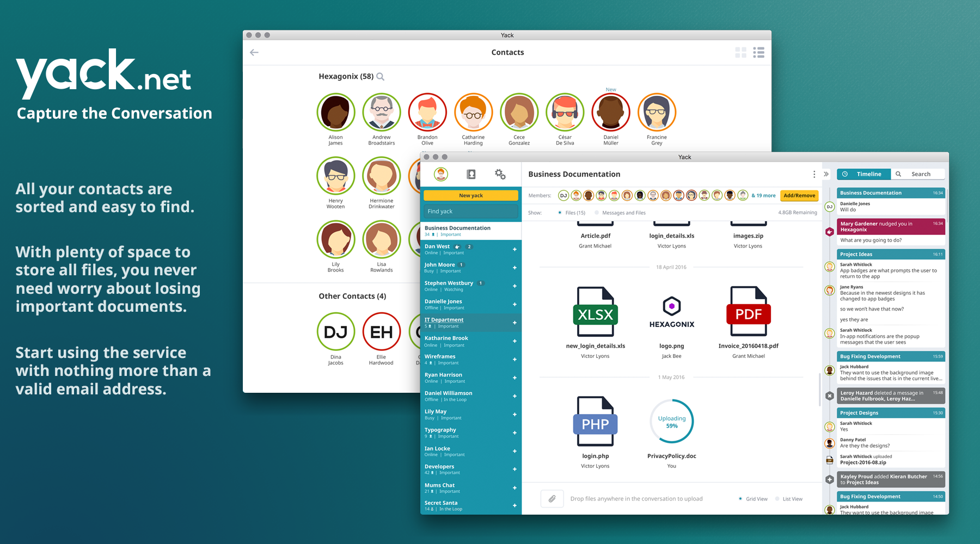This screenshot has width=980, height=544.
Task: Open the Business Documentation yack in the sidebar
Action: (x=471, y=231)
